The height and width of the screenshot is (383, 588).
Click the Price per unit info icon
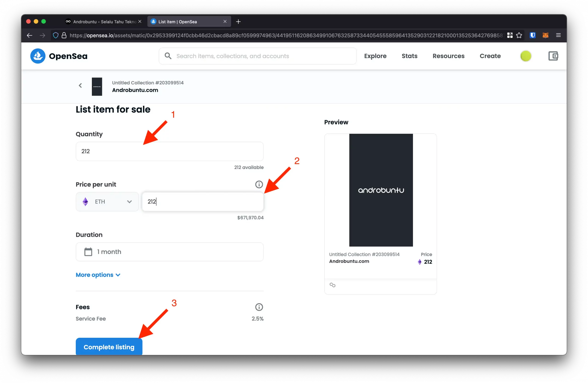coord(259,184)
